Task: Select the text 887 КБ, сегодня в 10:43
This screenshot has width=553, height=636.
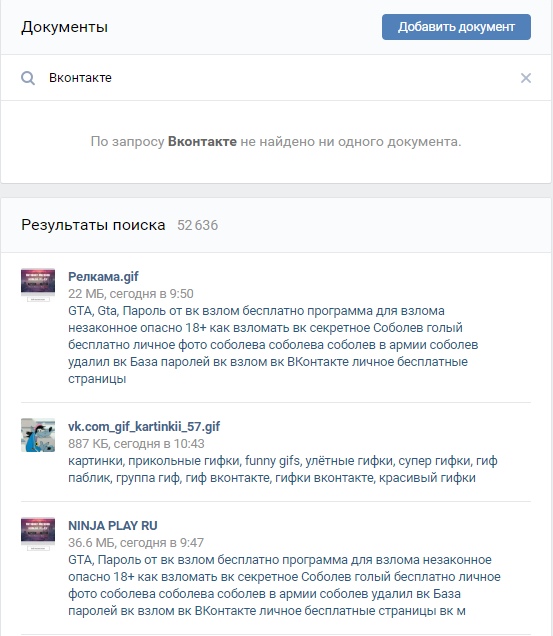Action: coord(136,444)
